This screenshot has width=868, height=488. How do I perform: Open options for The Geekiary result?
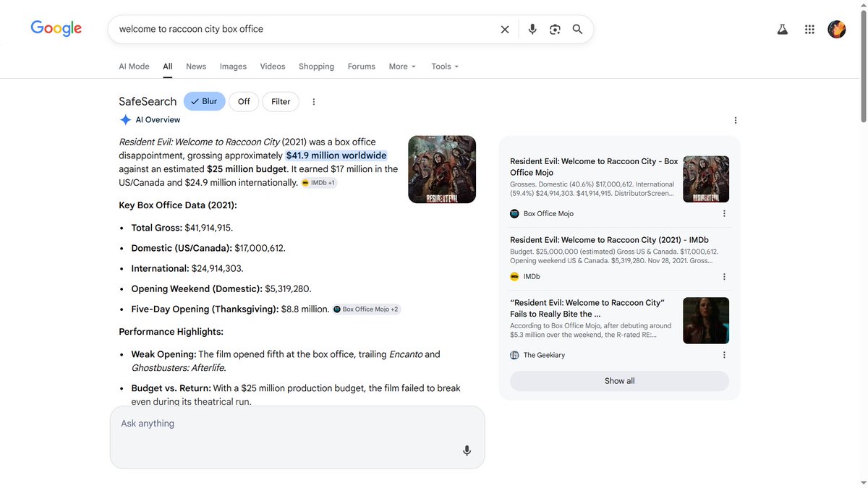724,355
